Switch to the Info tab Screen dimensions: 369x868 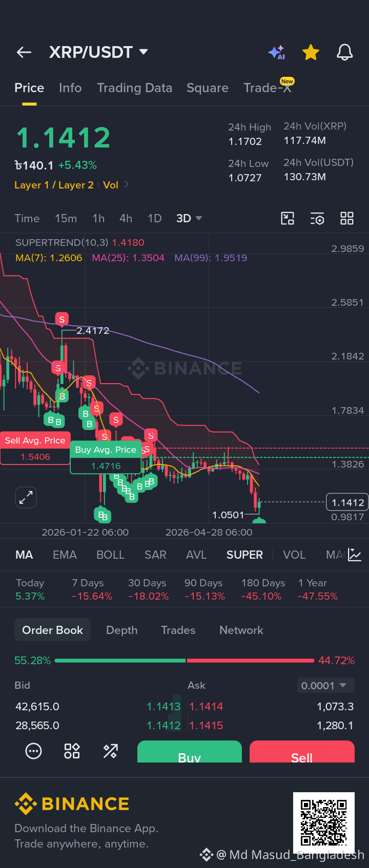70,88
